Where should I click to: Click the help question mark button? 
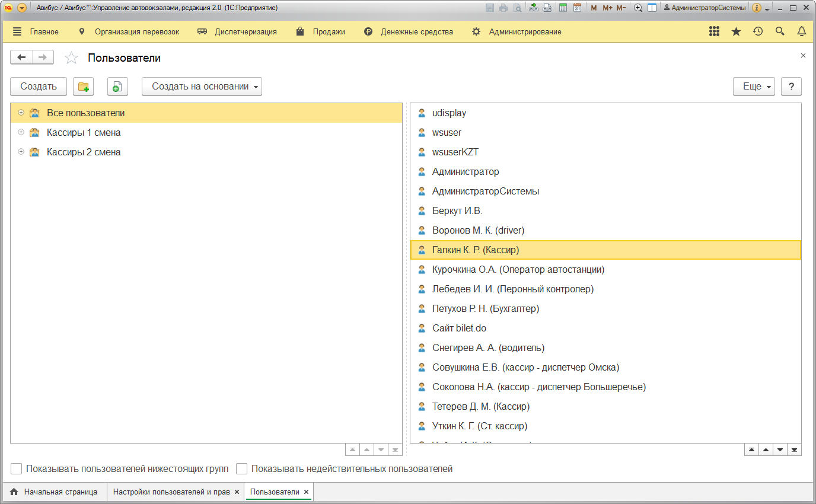[x=791, y=87]
